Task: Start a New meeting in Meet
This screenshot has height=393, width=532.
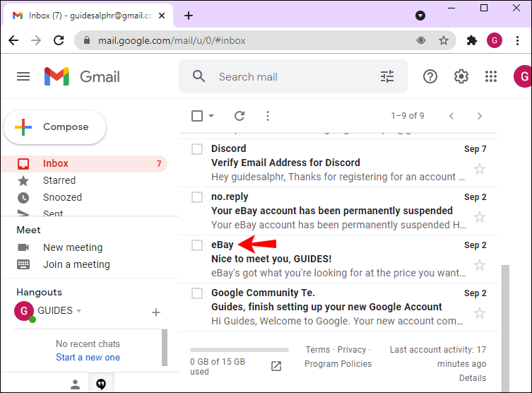Action: pyautogui.click(x=73, y=247)
